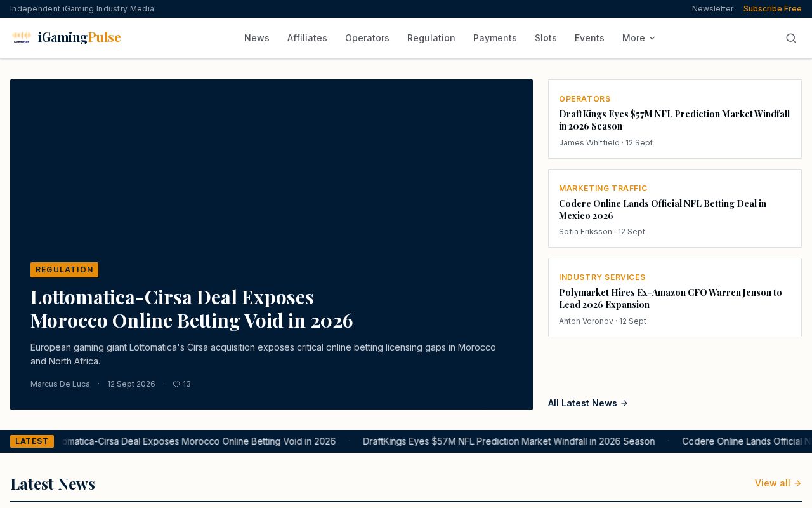Open Polymarket Hires Ex-Amazon CFO article
The width and height of the screenshot is (812, 508).
click(671, 298)
